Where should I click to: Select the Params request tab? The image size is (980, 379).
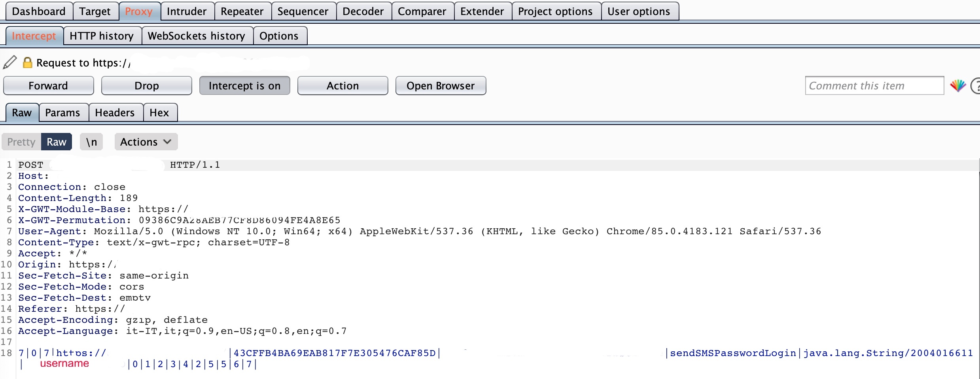(62, 113)
